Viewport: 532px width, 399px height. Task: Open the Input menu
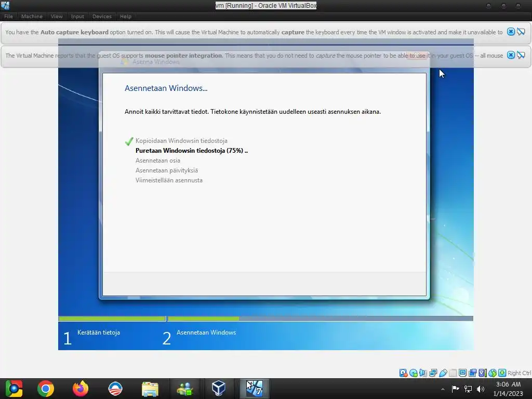tap(77, 16)
